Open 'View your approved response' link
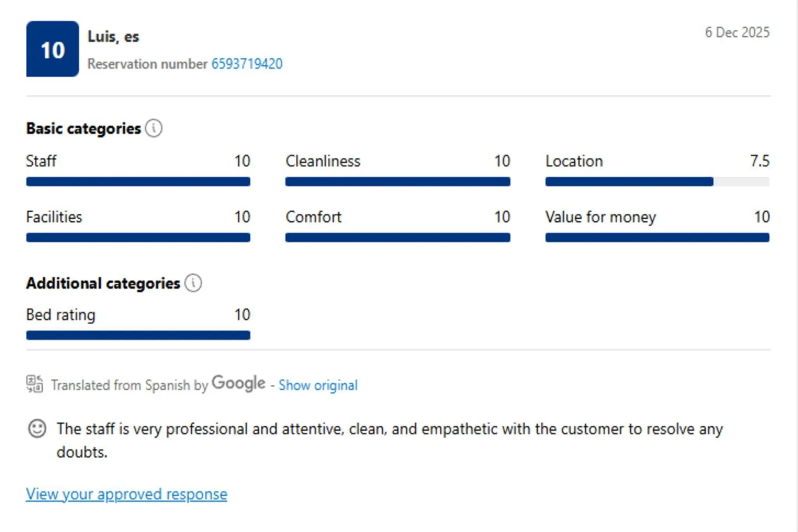The image size is (798, 532). [x=127, y=494]
